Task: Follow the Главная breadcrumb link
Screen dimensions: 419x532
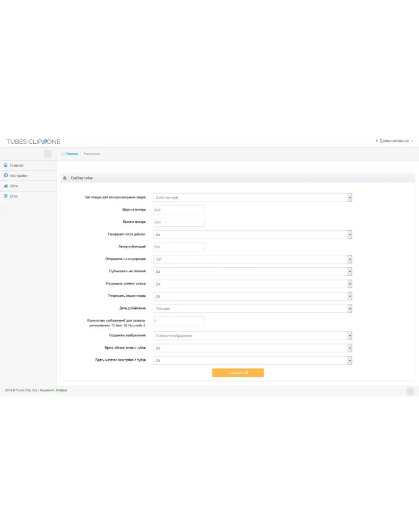Action: pos(71,154)
